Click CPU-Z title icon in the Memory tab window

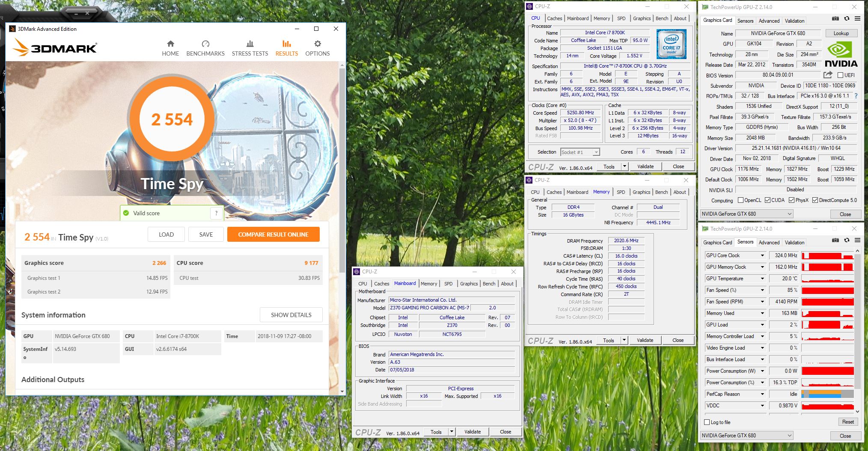coord(529,180)
